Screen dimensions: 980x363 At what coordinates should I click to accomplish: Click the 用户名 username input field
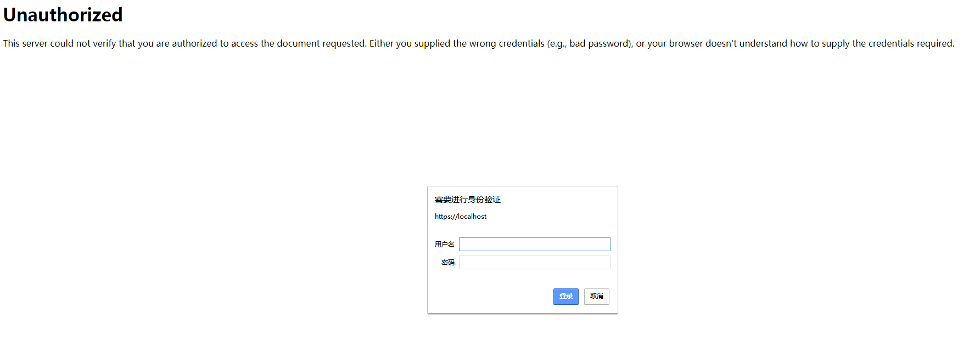click(x=534, y=244)
